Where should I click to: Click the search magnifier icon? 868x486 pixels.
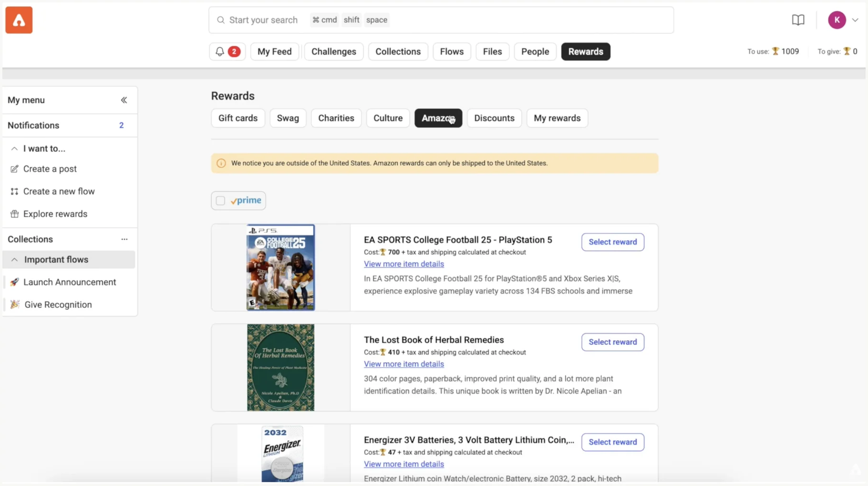tap(221, 20)
